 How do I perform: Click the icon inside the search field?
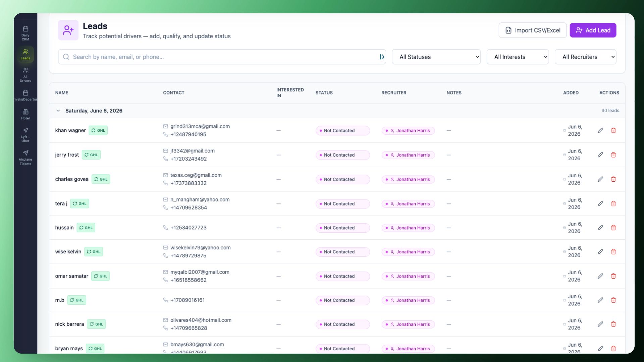coord(382,57)
